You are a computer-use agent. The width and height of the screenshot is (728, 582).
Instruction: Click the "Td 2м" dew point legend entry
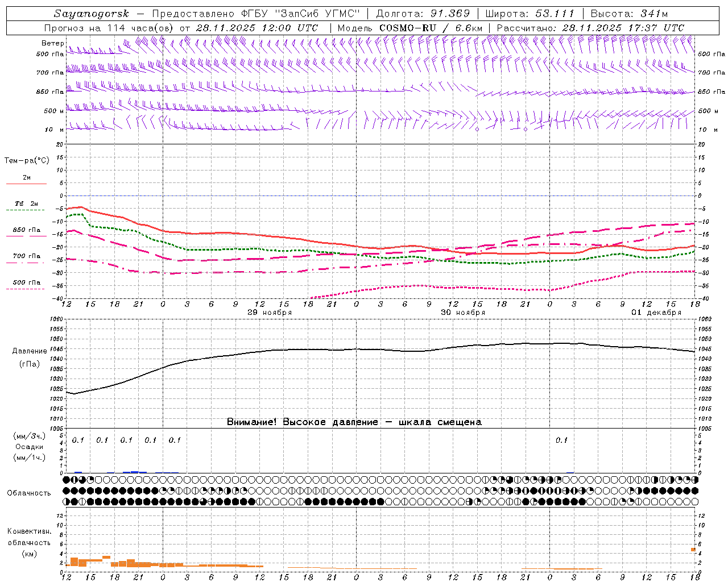tap(27, 203)
